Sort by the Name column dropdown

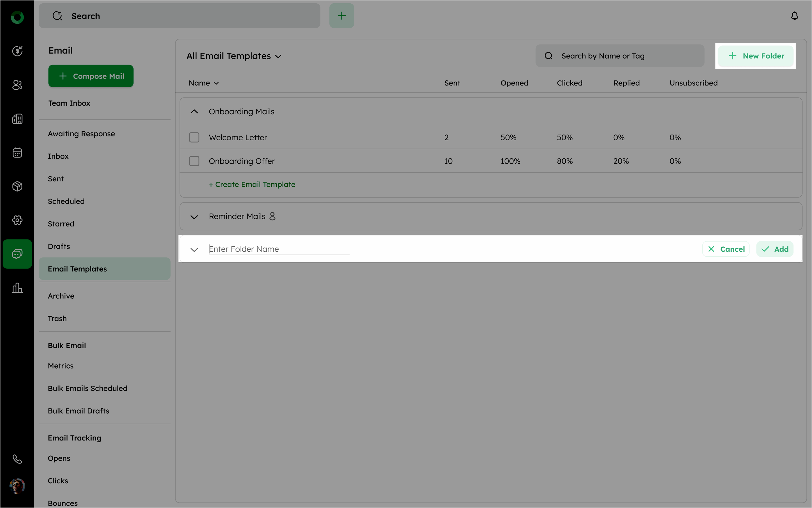coord(204,83)
